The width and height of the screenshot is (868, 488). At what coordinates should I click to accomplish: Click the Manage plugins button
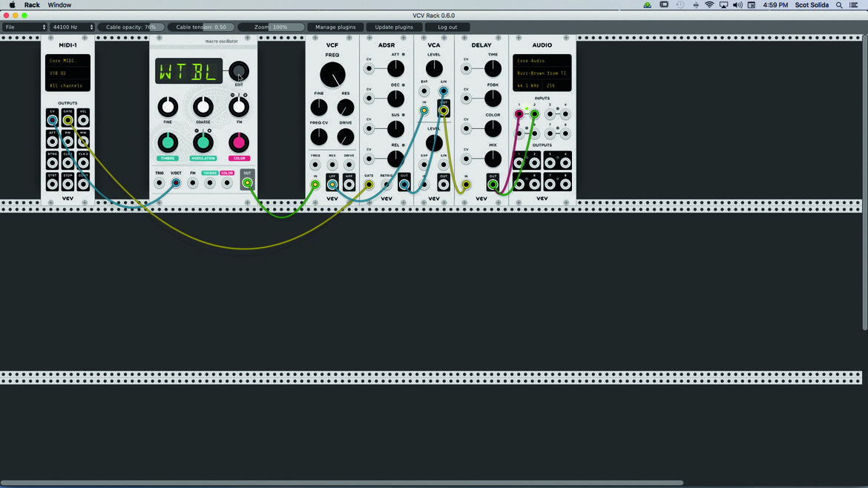tap(335, 27)
